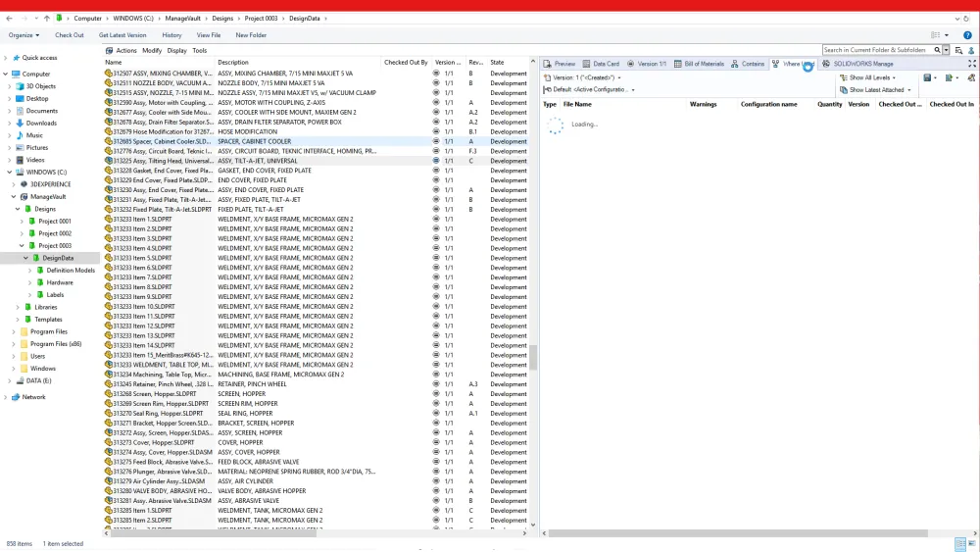The width and height of the screenshot is (980, 552).
Task: Click the History button
Action: click(x=171, y=35)
